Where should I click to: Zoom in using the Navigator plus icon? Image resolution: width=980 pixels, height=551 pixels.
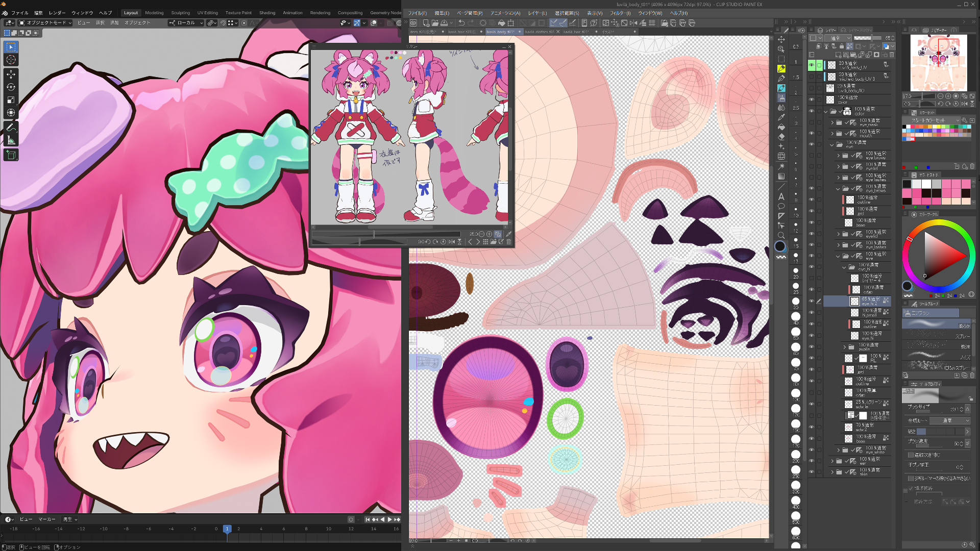click(x=948, y=96)
